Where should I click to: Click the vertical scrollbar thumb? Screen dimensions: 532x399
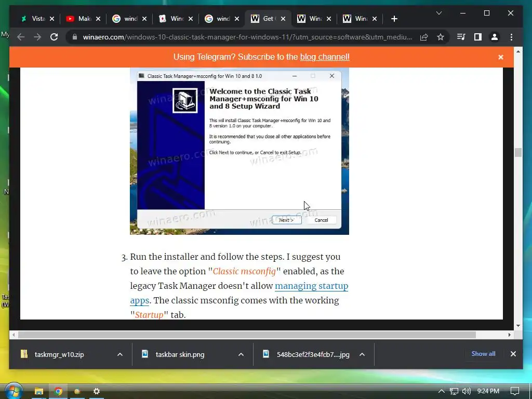point(518,152)
